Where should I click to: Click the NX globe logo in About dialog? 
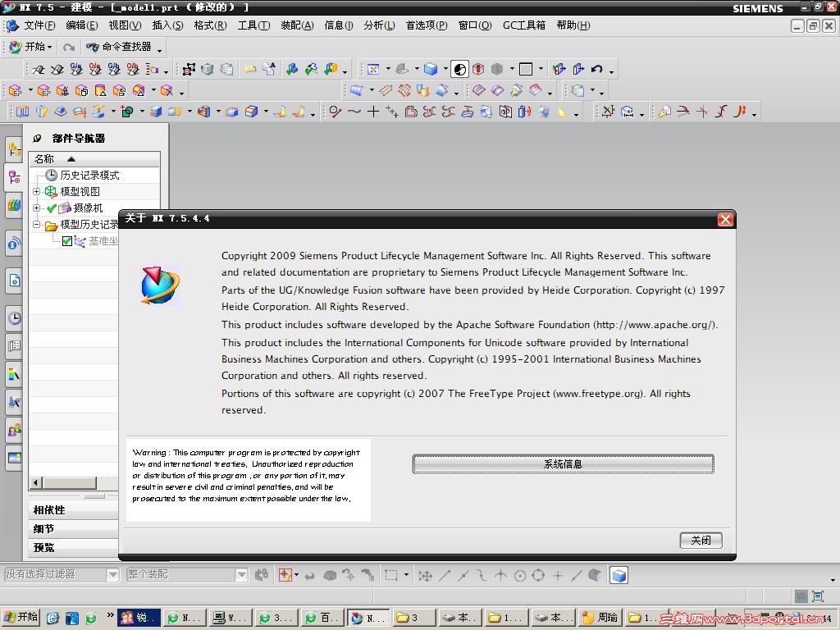[160, 285]
